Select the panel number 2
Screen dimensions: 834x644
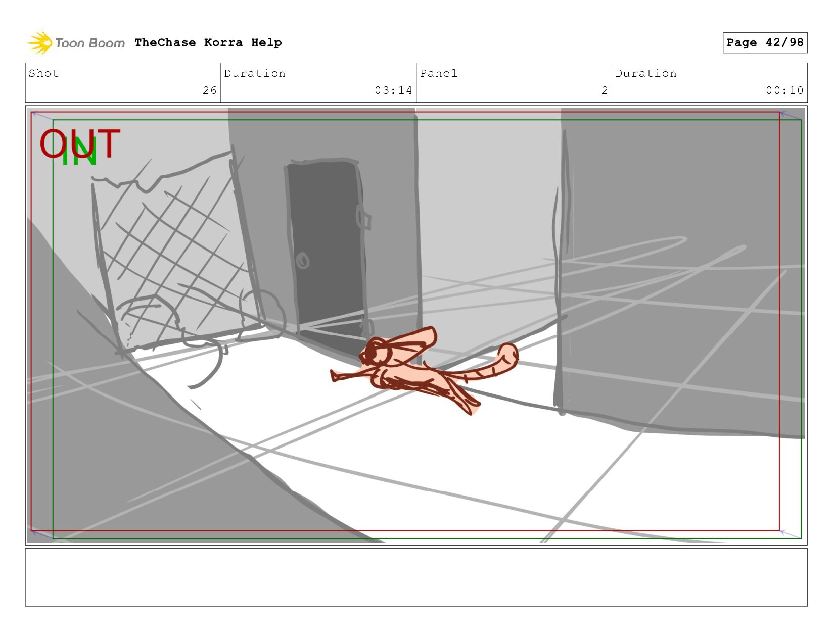tap(605, 90)
